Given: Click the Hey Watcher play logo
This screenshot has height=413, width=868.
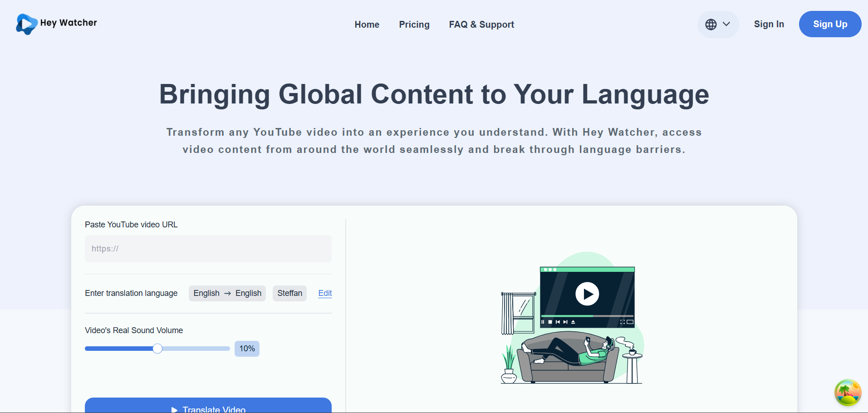Looking at the screenshot, I should (26, 24).
